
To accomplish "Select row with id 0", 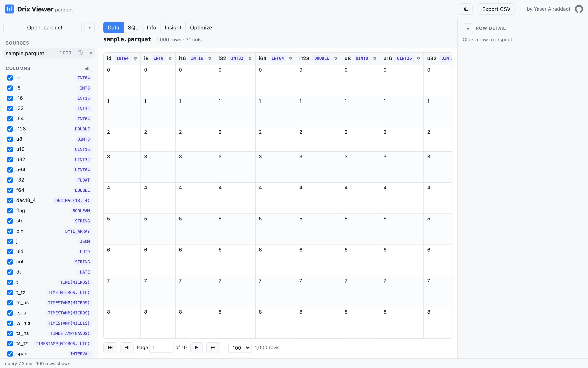I will (x=278, y=80).
